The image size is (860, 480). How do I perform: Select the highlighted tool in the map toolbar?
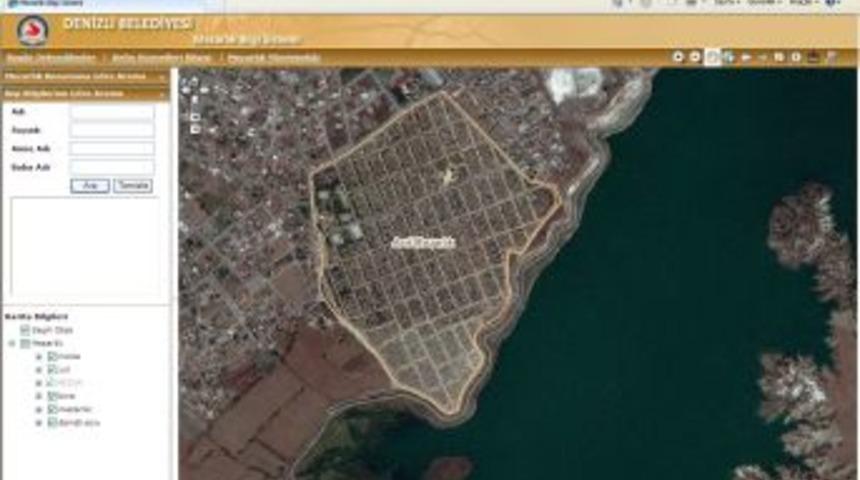tap(711, 57)
